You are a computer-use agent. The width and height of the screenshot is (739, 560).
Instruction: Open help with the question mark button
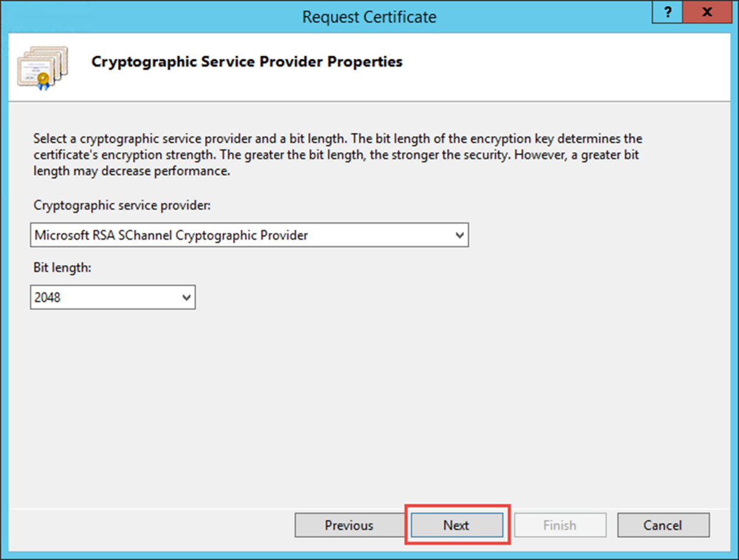point(669,12)
